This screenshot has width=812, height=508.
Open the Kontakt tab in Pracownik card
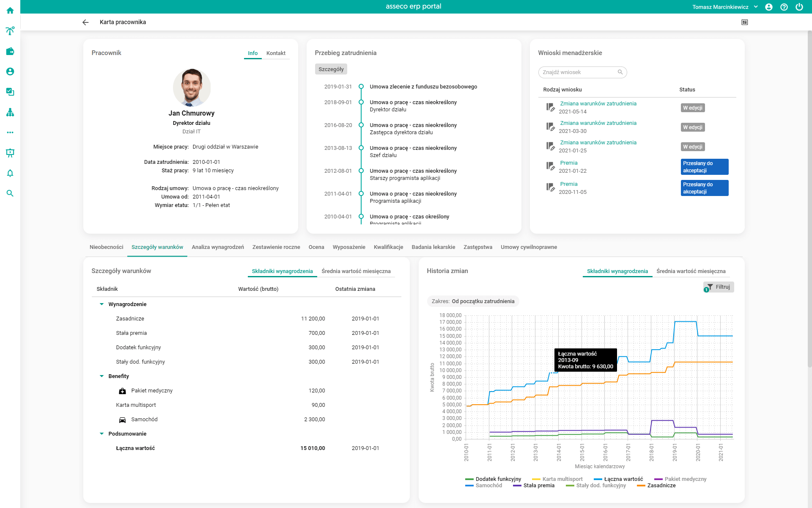click(276, 53)
